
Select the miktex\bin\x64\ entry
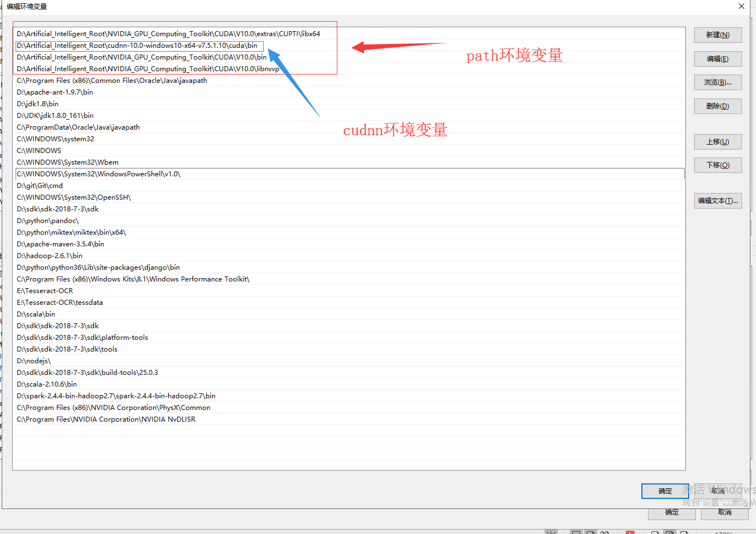(x=349, y=233)
